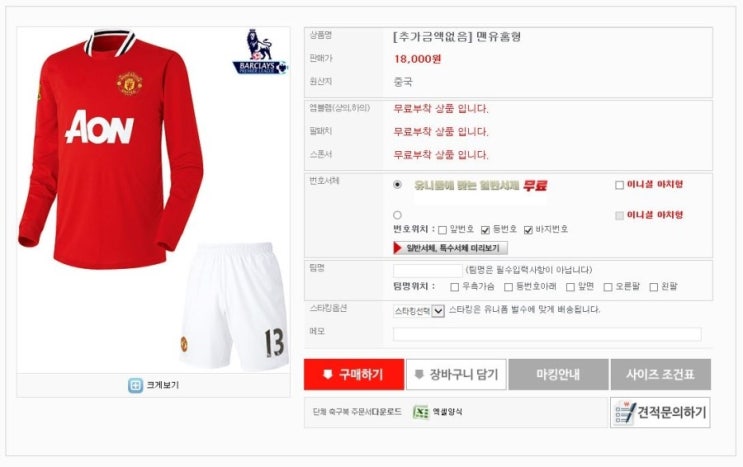This screenshot has width=743, height=467.
Task: Click the Excel 엑셀양식 file icon
Action: (420, 412)
